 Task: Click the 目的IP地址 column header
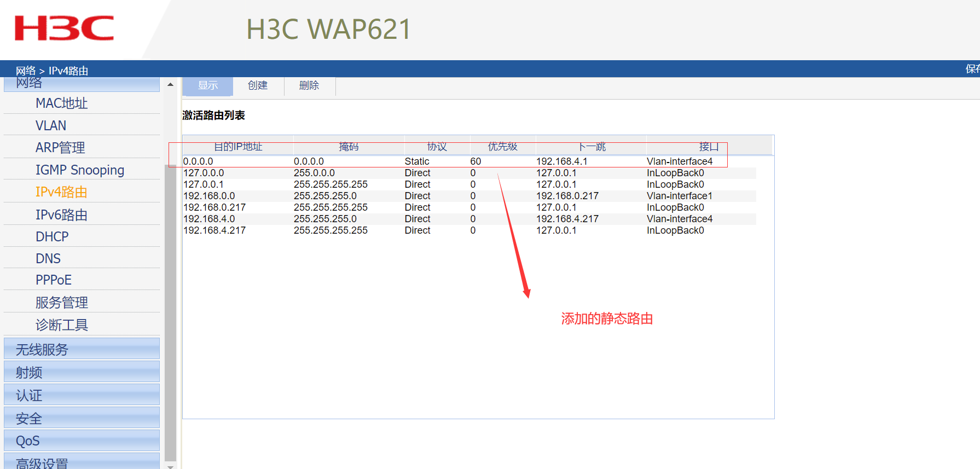238,147
